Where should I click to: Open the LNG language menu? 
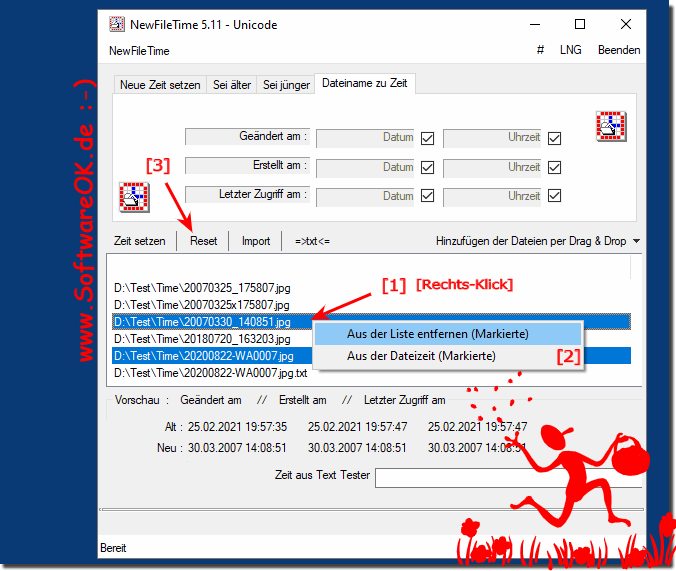571,50
